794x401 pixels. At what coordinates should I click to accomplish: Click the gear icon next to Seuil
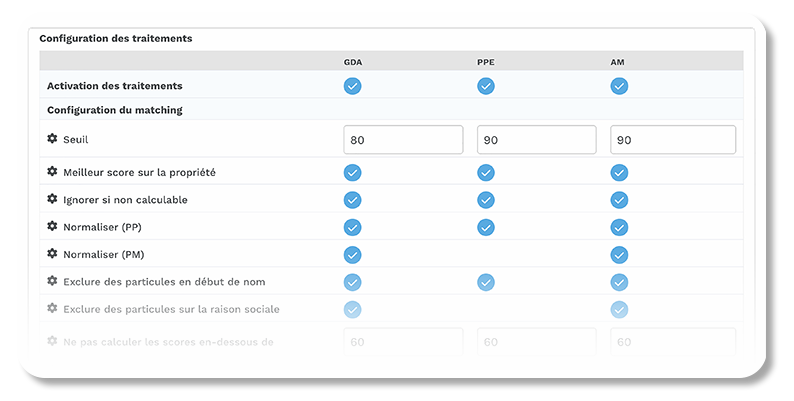point(53,139)
